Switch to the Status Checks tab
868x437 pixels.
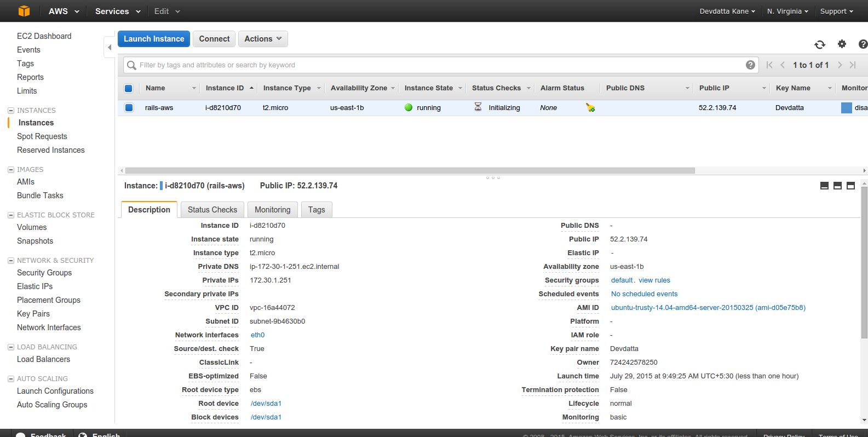click(x=212, y=210)
